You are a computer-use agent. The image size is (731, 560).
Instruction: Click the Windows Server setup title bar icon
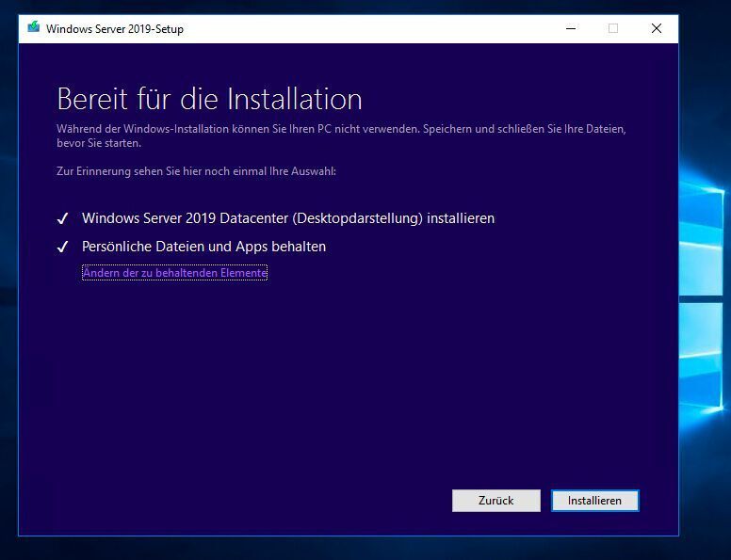(34, 27)
